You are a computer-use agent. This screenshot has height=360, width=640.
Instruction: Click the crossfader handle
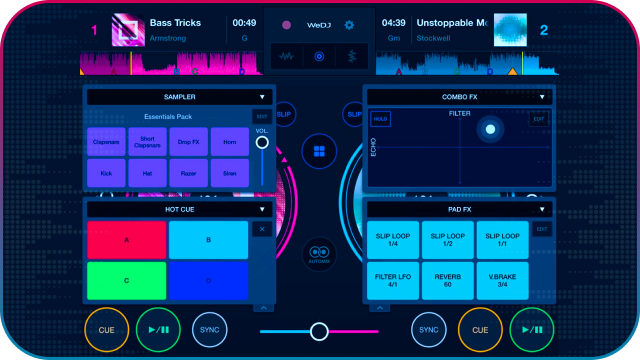tap(319, 331)
